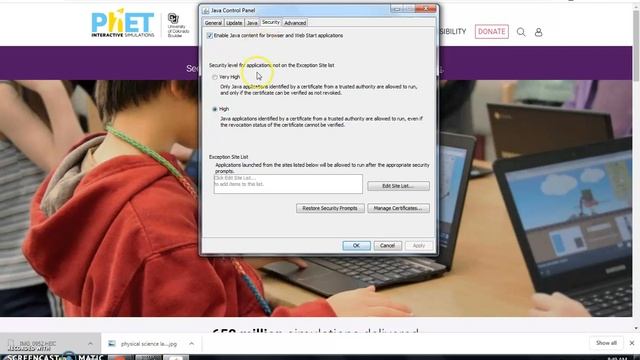The height and width of the screenshot is (360, 640).
Task: Expand options for physical science download
Action: click(191, 344)
